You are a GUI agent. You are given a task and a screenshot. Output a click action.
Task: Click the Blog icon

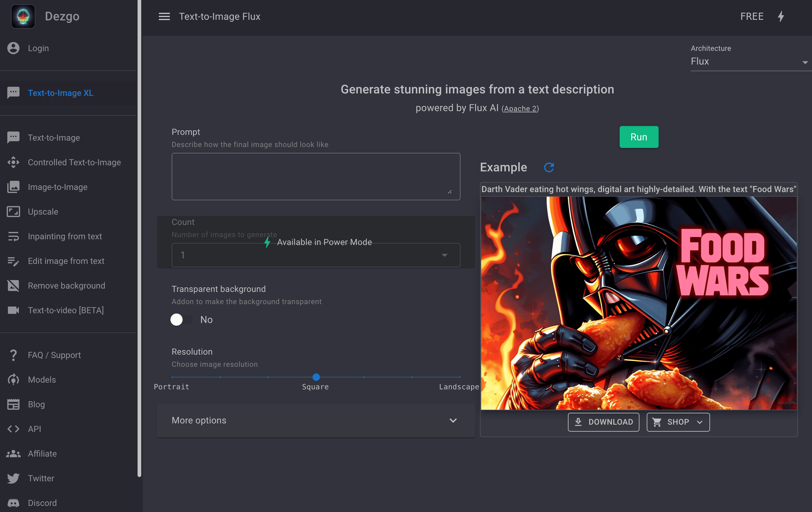tap(13, 404)
